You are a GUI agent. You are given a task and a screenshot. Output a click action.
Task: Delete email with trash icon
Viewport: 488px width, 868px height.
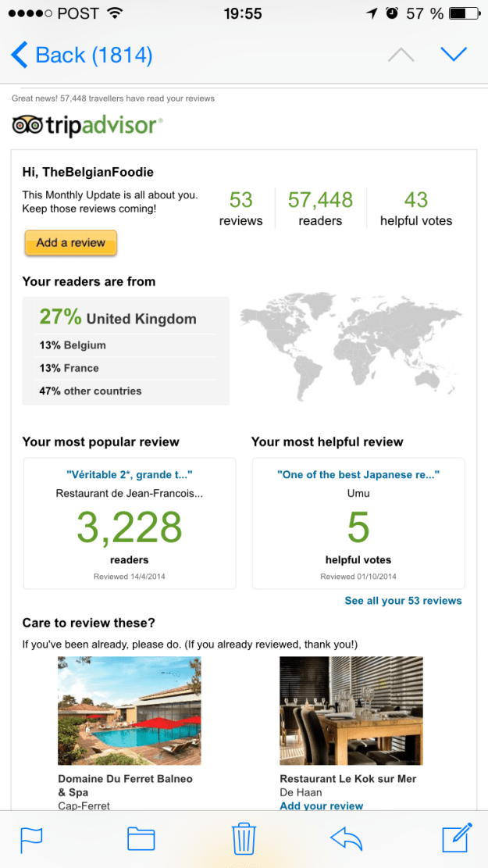click(x=244, y=838)
